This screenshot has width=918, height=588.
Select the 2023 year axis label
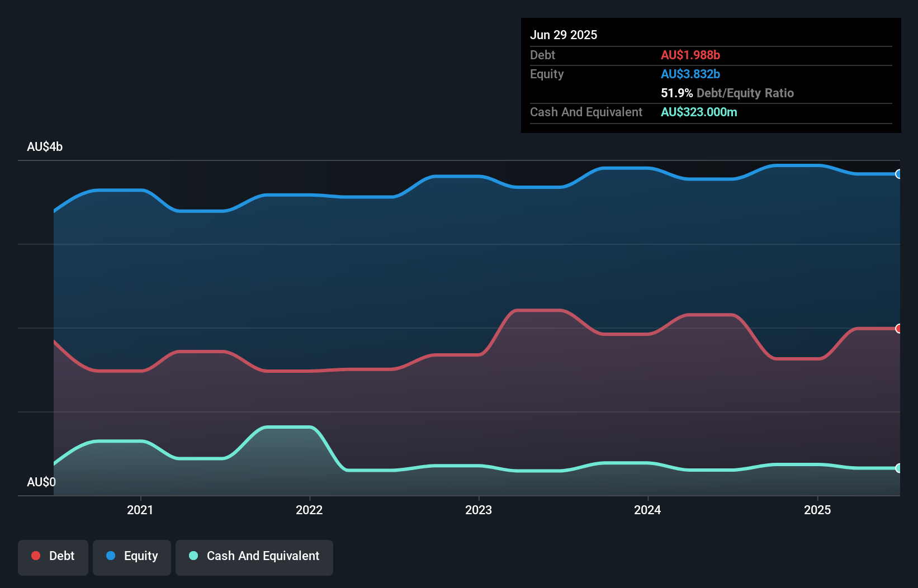[x=480, y=510]
